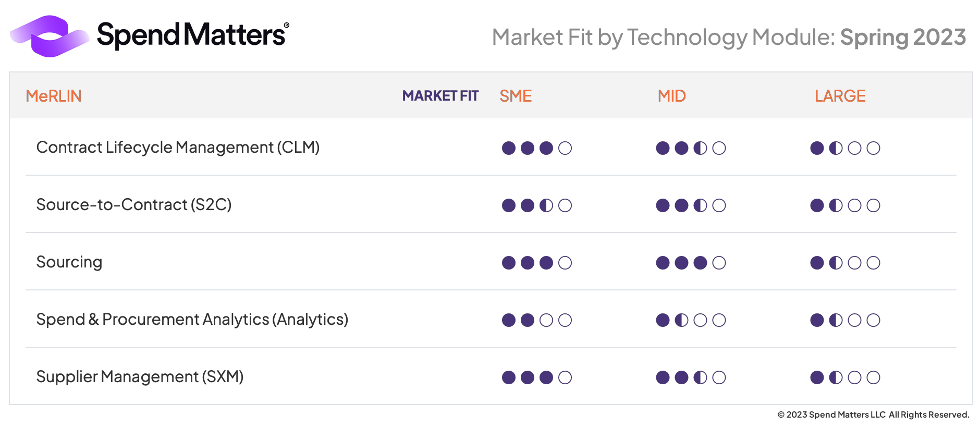
Task: Click the purple Spend Matters logo icon
Action: pos(50,35)
